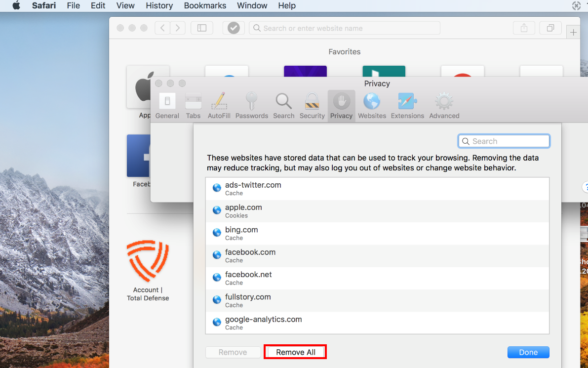The image size is (588, 368).
Task: Click the globe icon beside apple.com
Action: [217, 210]
